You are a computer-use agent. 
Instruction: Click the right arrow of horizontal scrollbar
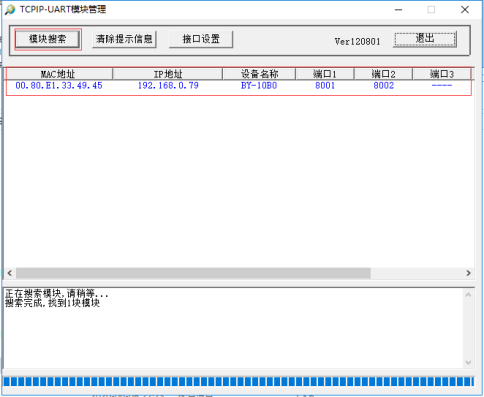(x=468, y=273)
